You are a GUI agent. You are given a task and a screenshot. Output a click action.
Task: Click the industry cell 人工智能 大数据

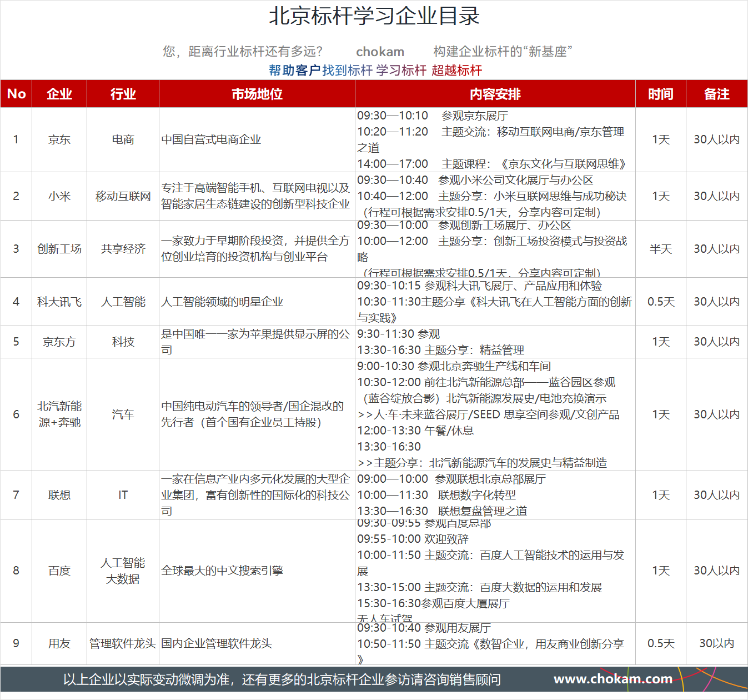(123, 571)
